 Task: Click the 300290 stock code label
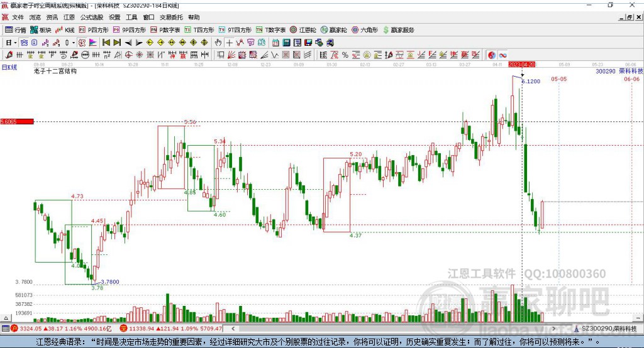click(606, 71)
